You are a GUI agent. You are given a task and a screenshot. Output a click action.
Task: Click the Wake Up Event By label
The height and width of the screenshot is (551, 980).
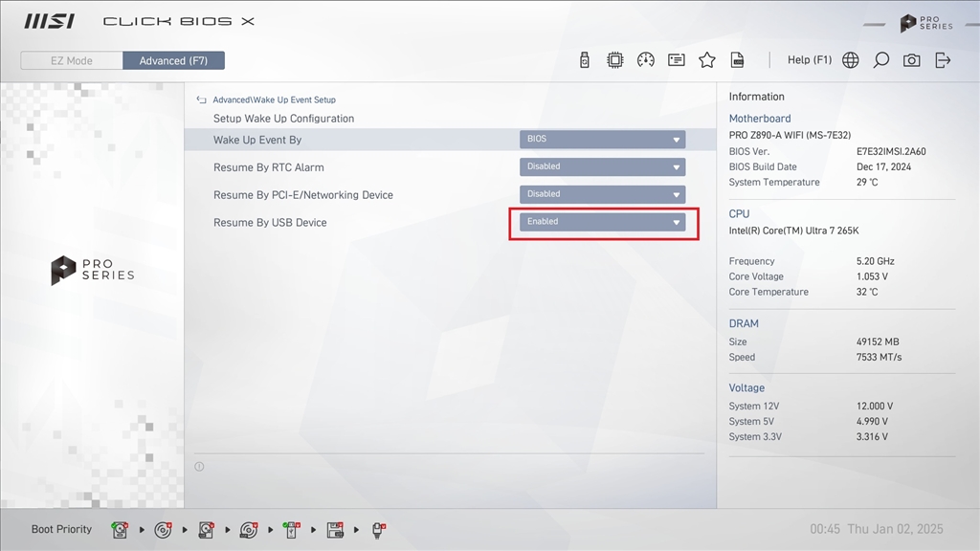(257, 140)
